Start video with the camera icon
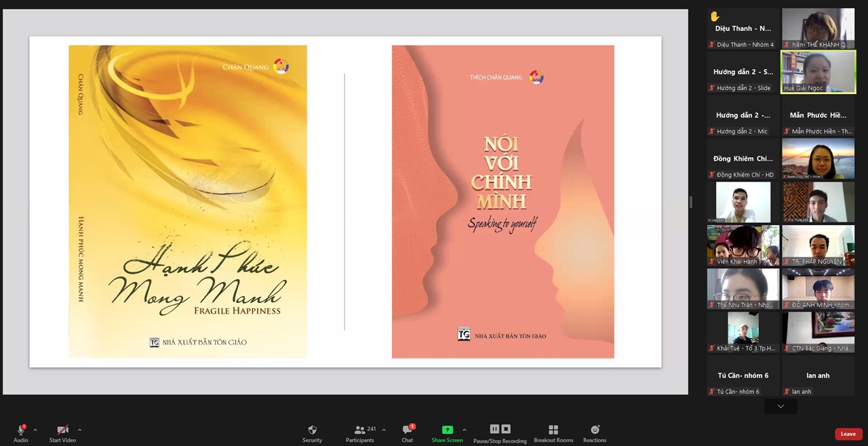Viewport: 868px width, 446px height. point(62,430)
